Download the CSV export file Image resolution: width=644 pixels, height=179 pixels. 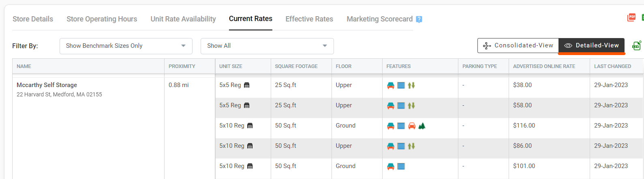pos(636,45)
